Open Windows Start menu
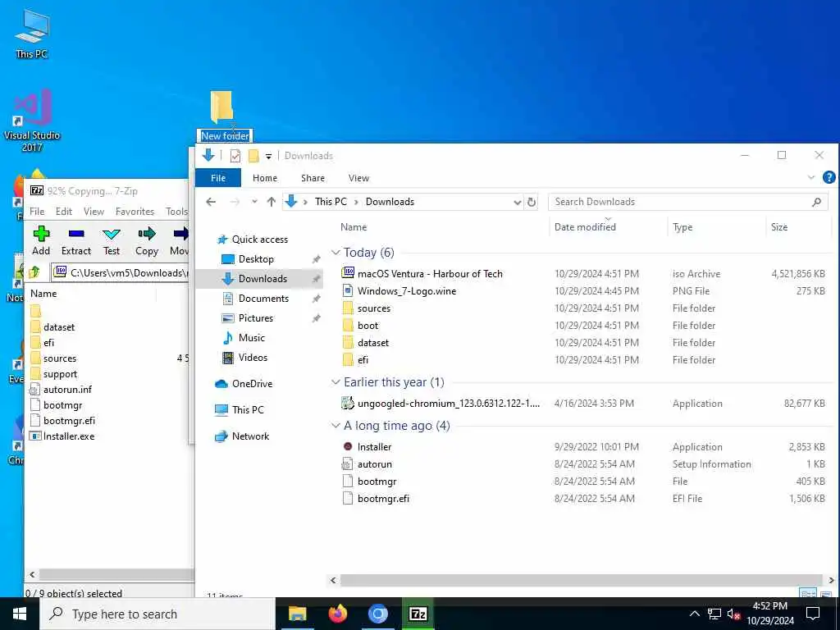Screen dimensions: 840x630 20,614
